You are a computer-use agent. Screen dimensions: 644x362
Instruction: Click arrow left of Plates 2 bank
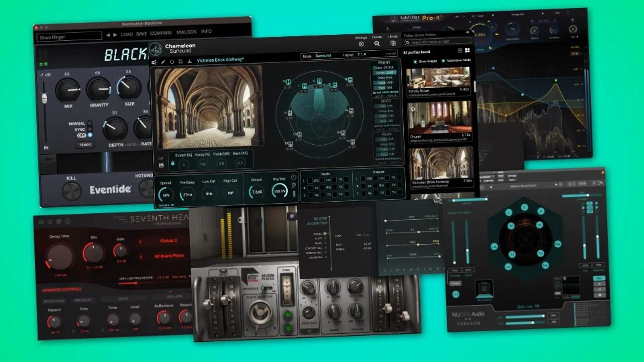(140, 242)
